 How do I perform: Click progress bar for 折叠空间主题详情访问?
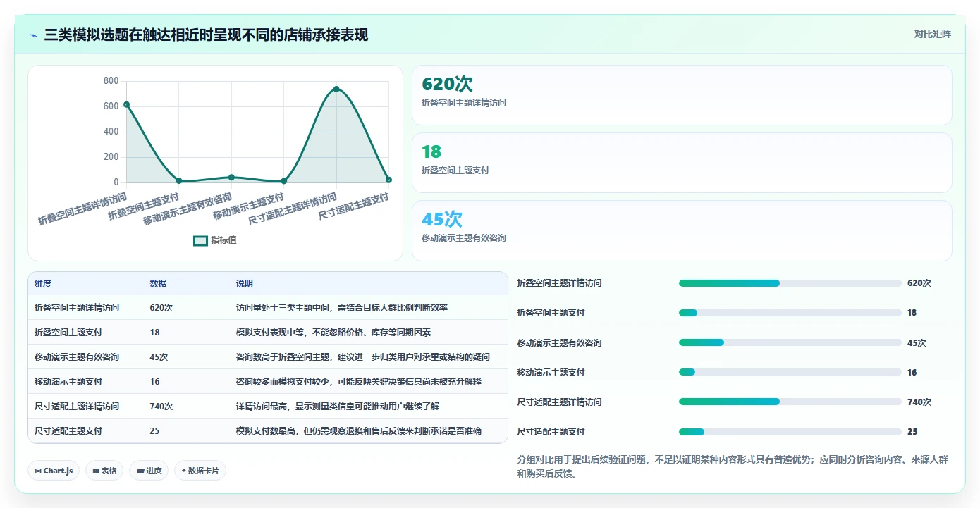(790, 283)
